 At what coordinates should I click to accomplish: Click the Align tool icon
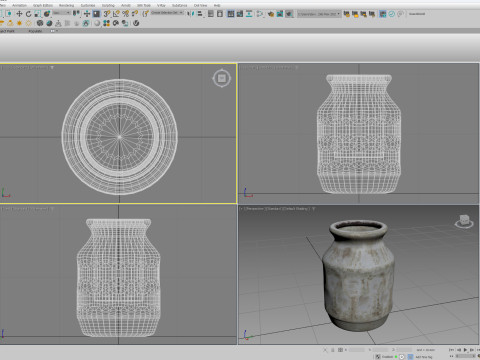(200, 14)
